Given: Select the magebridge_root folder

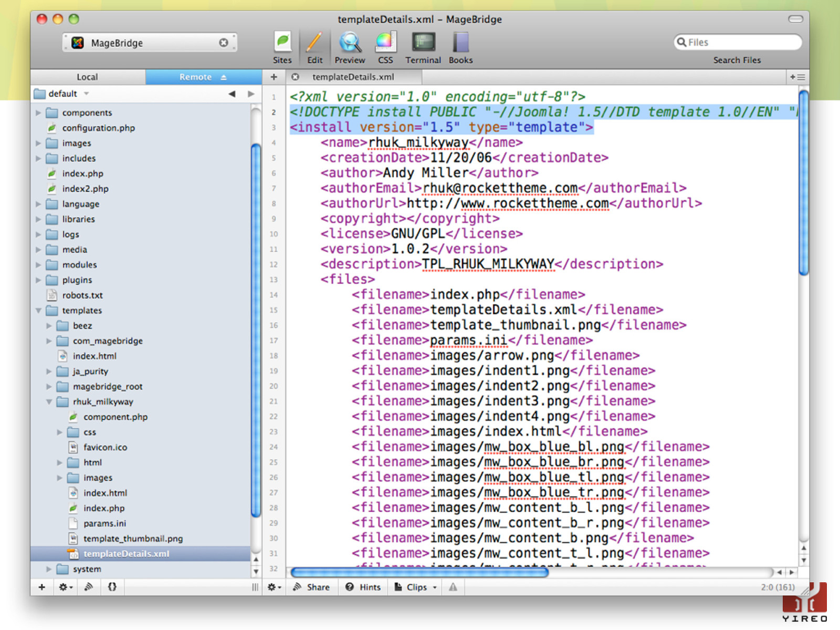Looking at the screenshot, I should [108, 386].
